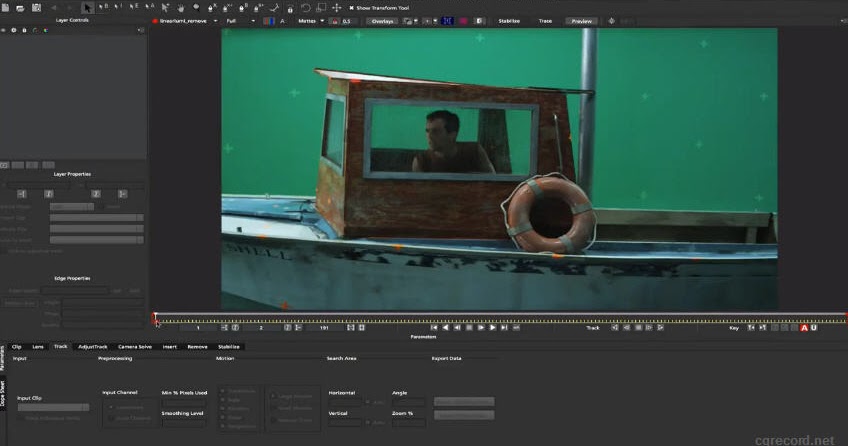Image resolution: width=848 pixels, height=446 pixels.
Task: Click the playhead marker at the timeline start
Action: click(x=155, y=317)
